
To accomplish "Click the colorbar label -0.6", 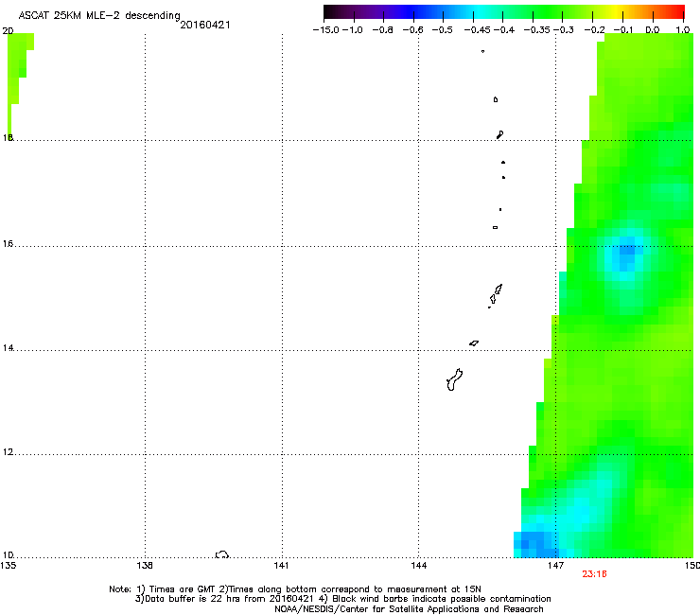I will tap(413, 30).
